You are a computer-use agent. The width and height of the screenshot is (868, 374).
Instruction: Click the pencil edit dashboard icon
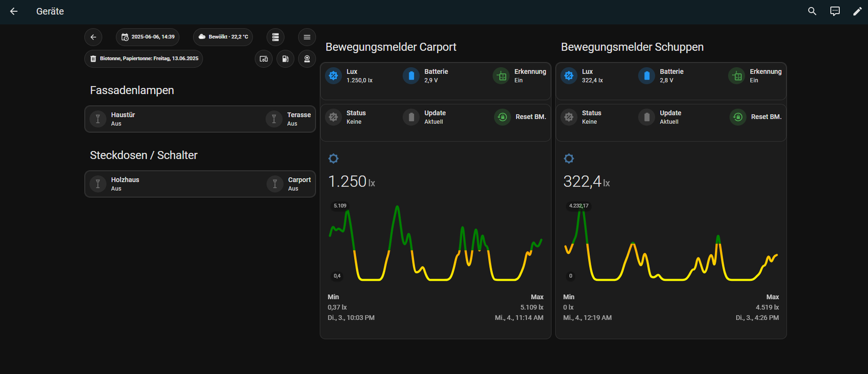[x=857, y=11]
